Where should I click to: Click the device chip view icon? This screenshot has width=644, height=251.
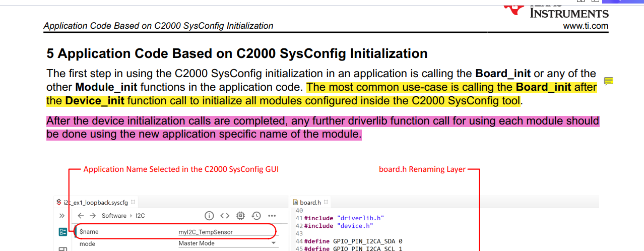click(240, 216)
